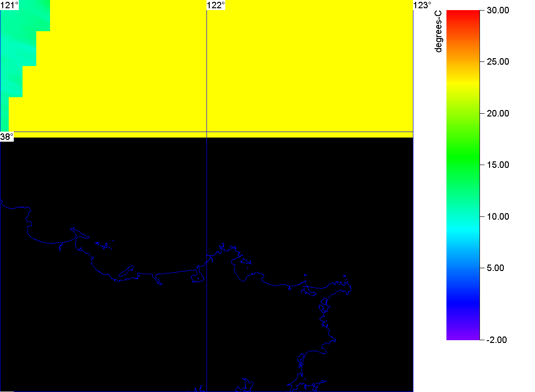This screenshot has width=535, height=392.
Task: Click the 25.00 colorbar value
Action: 498,62
